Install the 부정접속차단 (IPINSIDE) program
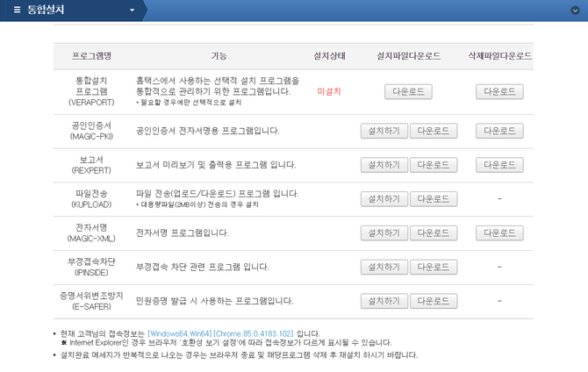This screenshot has width=588, height=372. 384,267
